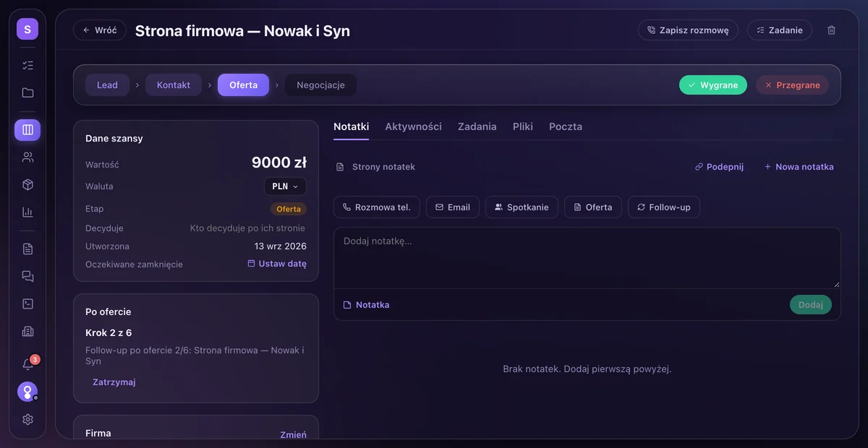Click the Krok 2 z 6 text
The height and width of the screenshot is (448, 868).
click(x=109, y=333)
